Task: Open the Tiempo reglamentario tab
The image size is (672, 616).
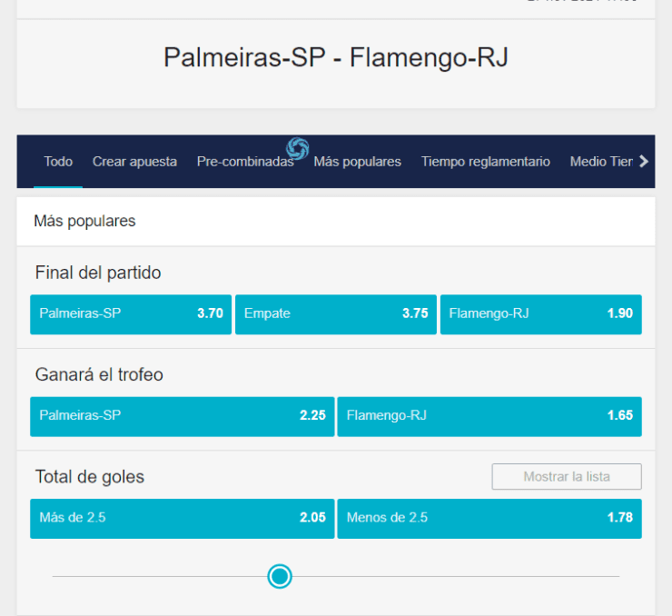Action: (485, 162)
